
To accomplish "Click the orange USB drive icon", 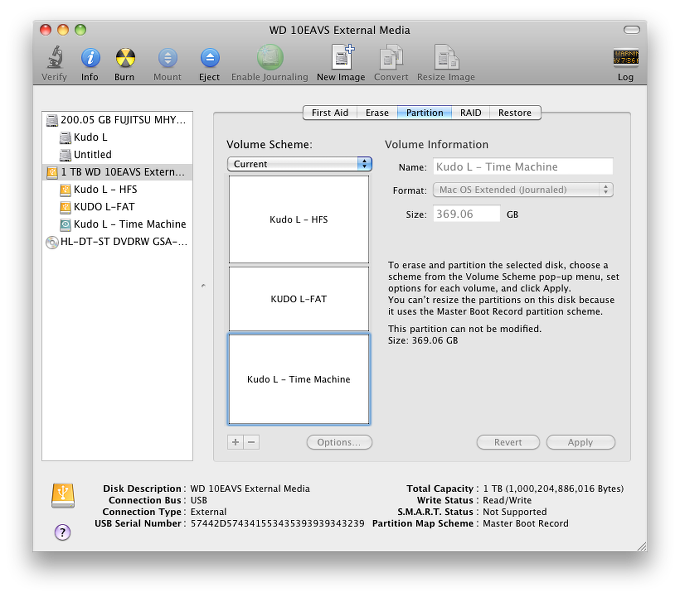I will pos(63,496).
